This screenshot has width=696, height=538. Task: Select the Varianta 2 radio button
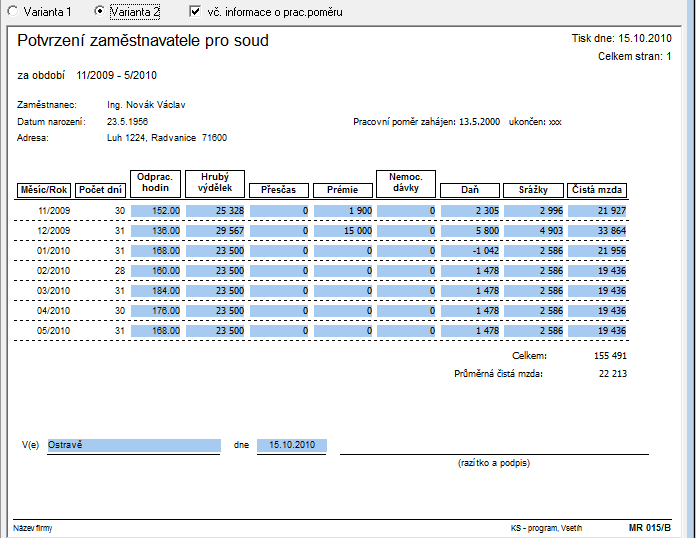point(99,12)
